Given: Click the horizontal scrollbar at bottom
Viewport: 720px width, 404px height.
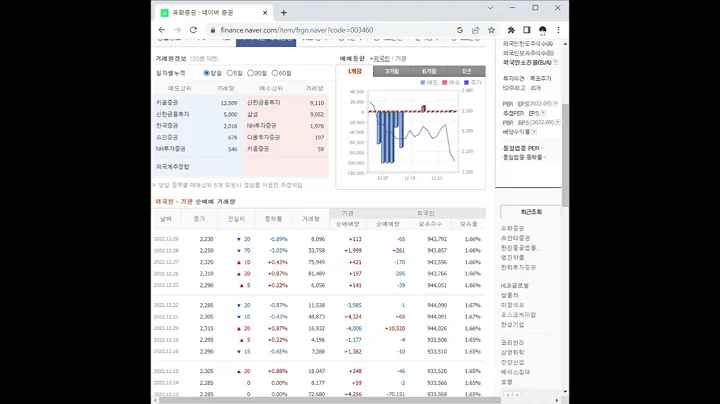Looking at the screenshot, I should [330, 400].
